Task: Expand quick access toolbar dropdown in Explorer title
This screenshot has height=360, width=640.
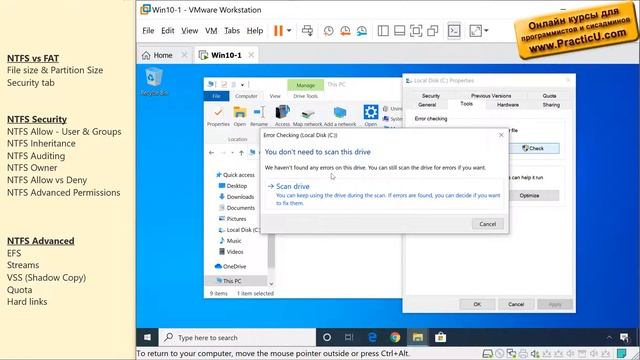Action: (x=242, y=84)
